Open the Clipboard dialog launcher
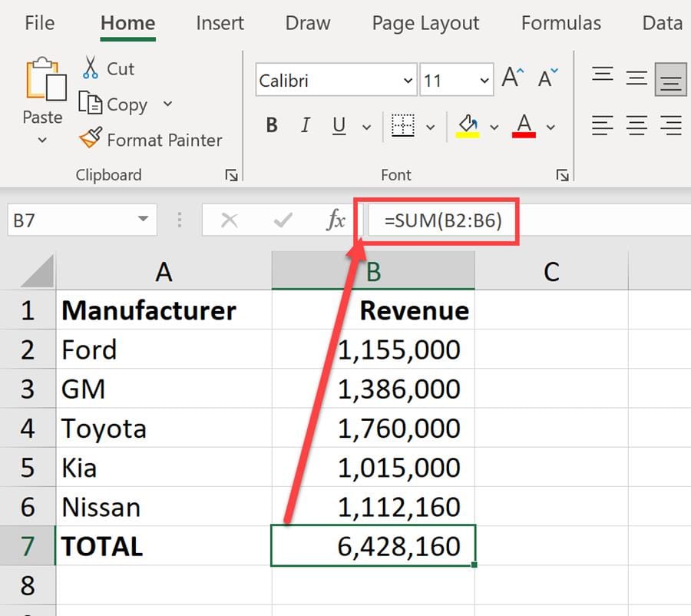Screen dimensions: 691x616 [x=231, y=175]
